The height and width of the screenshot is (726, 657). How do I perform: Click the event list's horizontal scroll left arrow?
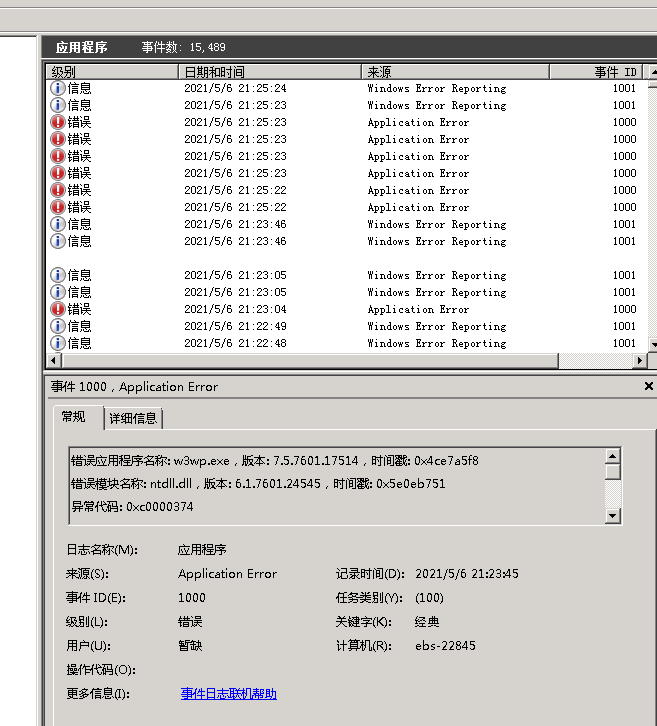53,360
